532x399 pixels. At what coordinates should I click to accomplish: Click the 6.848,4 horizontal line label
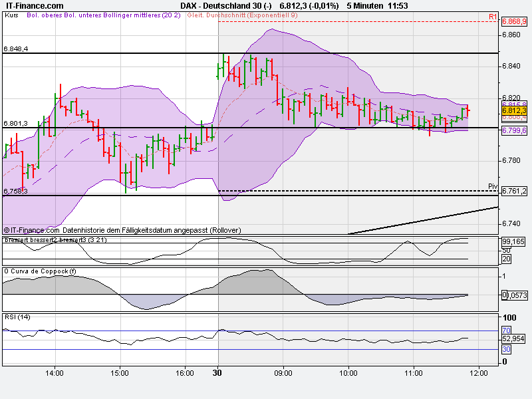point(15,49)
